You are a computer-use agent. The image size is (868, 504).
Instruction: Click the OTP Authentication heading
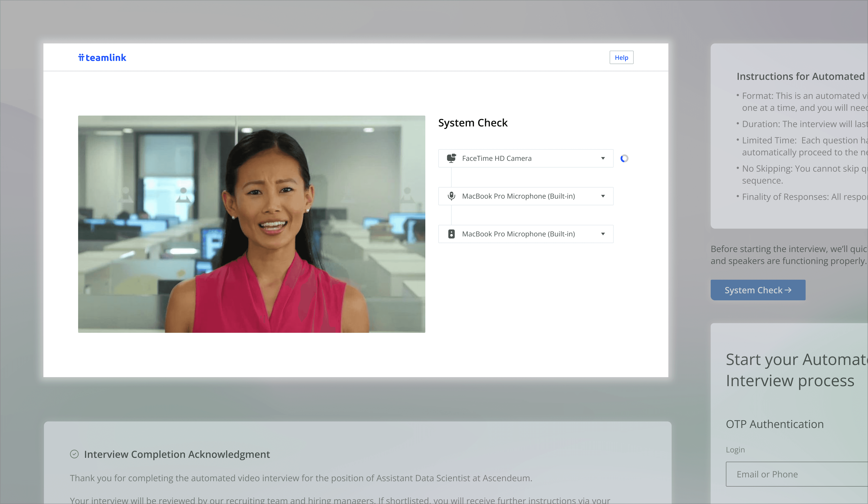click(x=775, y=424)
